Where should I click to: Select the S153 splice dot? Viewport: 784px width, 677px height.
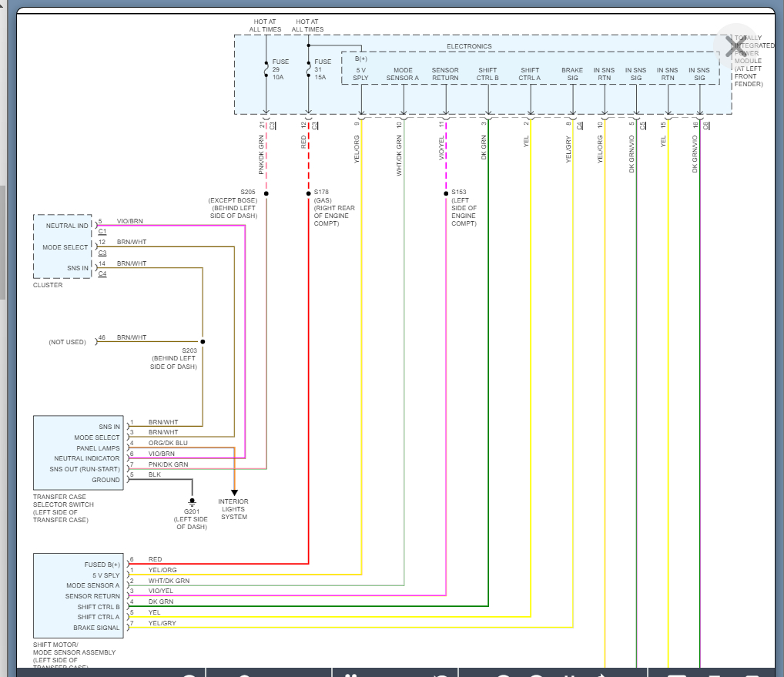(446, 193)
